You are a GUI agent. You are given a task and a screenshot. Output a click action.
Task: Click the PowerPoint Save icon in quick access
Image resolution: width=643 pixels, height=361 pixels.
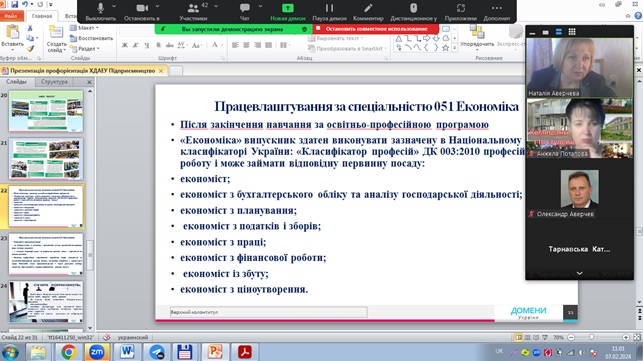(15, 4)
